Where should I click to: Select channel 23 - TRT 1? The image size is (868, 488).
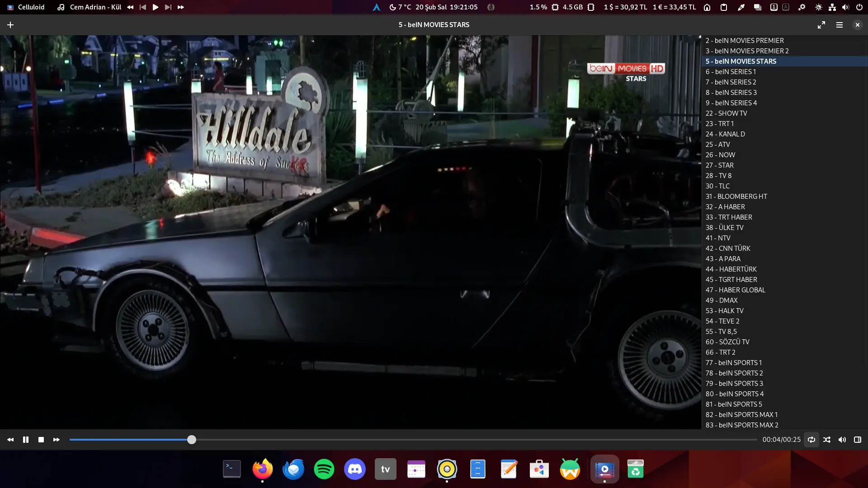(785, 124)
